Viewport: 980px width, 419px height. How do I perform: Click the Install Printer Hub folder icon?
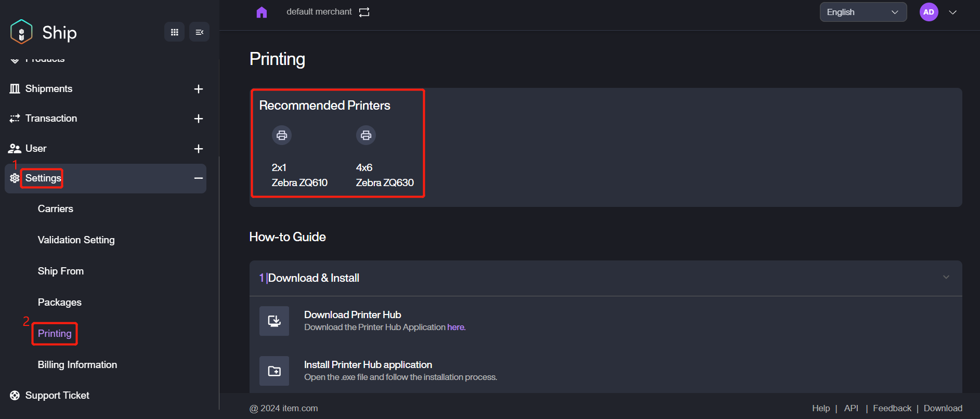point(274,371)
